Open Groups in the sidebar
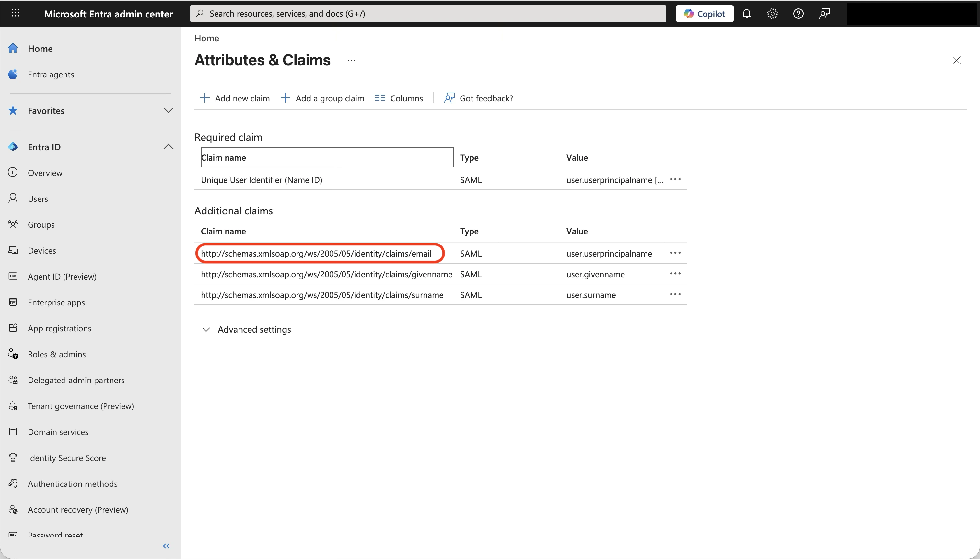The width and height of the screenshot is (980, 559). (41, 224)
